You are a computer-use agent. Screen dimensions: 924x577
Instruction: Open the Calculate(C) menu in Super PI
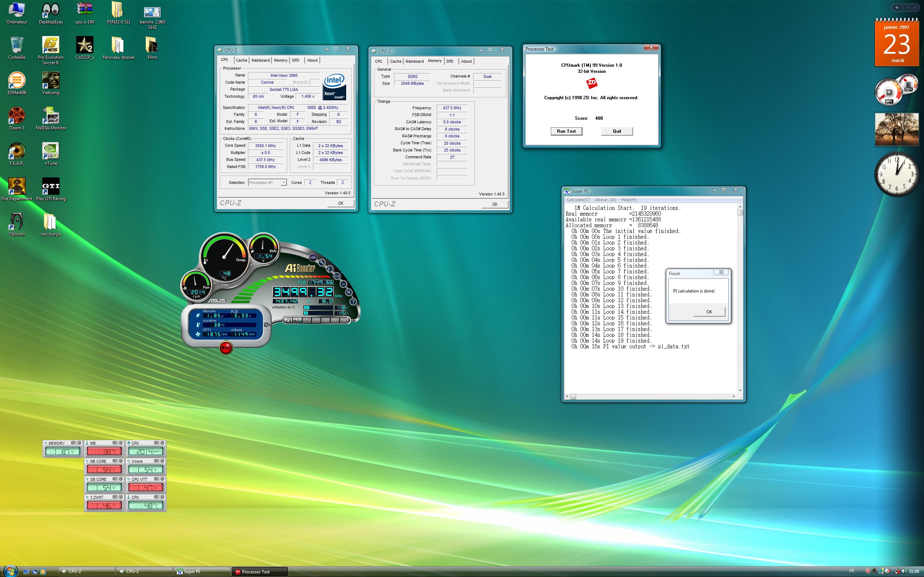pos(578,199)
